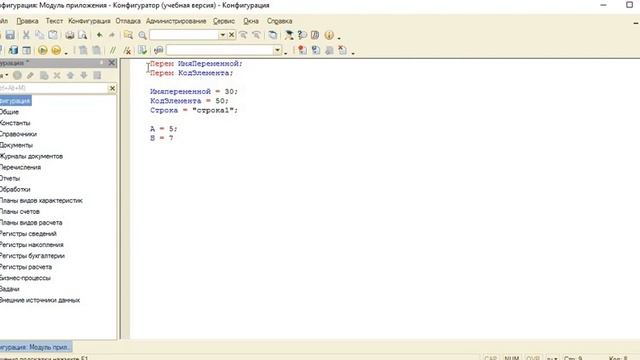This screenshot has width=640, height=360.
Task: Move the configuration tree item up
Action: coord(70,76)
